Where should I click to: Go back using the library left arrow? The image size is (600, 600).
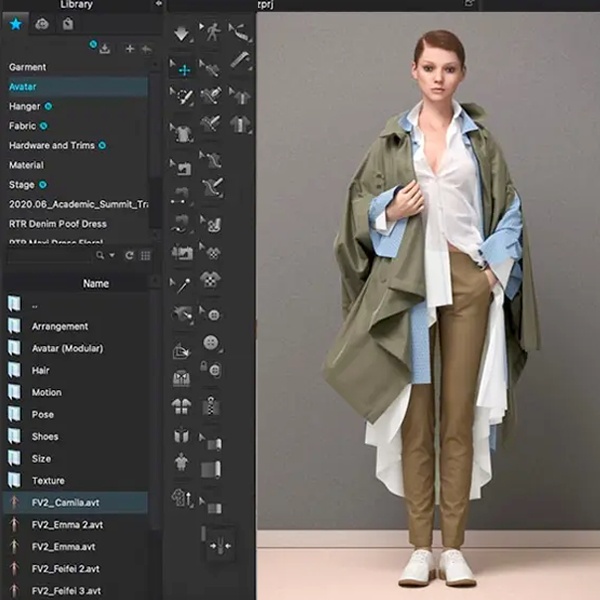147,49
